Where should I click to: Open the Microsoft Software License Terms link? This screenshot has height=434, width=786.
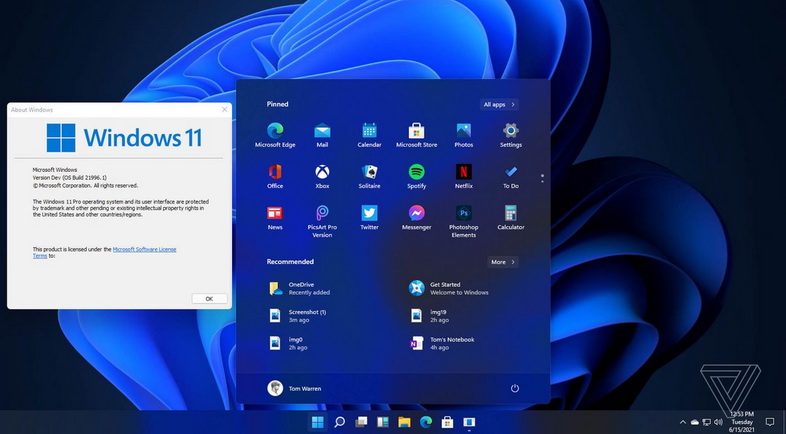tap(143, 249)
